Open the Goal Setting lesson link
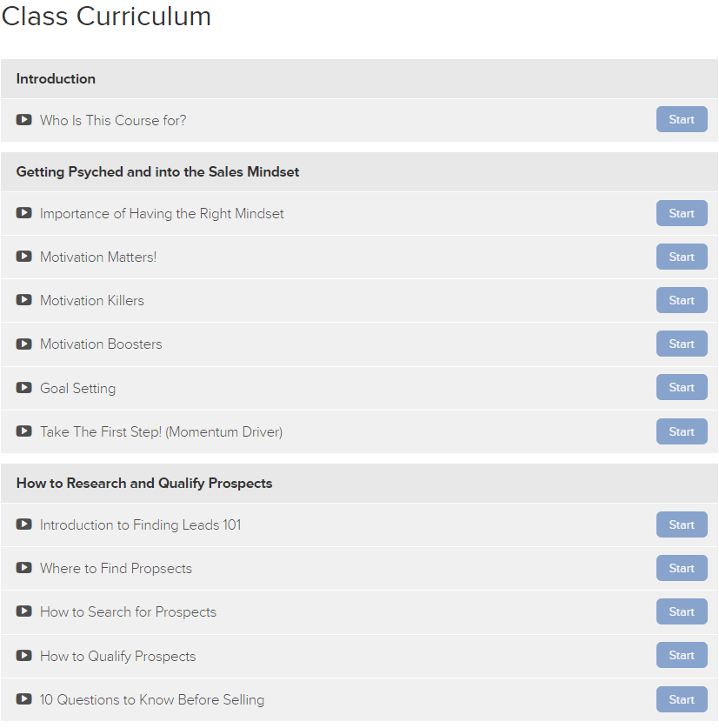719x728 pixels. point(77,388)
